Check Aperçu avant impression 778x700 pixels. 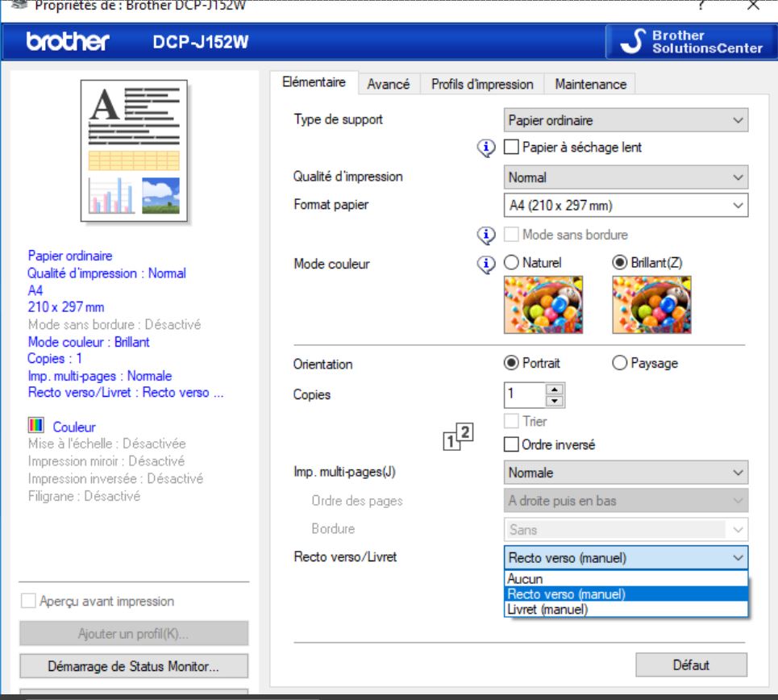(28, 601)
